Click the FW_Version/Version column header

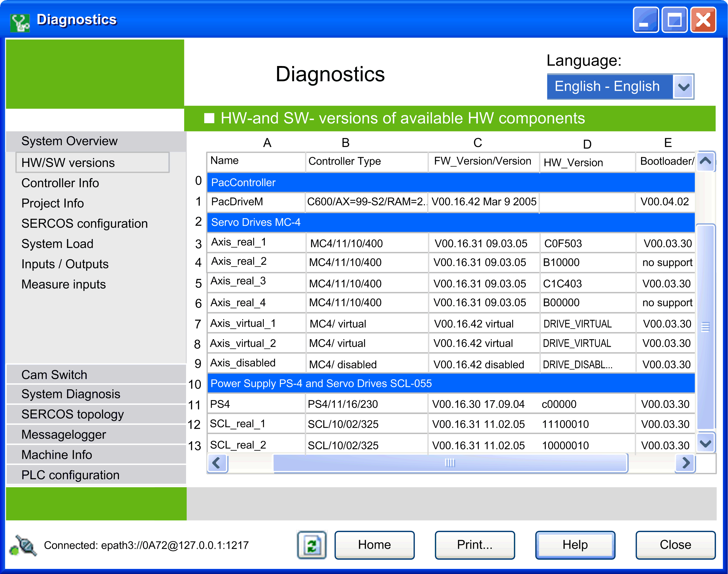[x=484, y=162]
